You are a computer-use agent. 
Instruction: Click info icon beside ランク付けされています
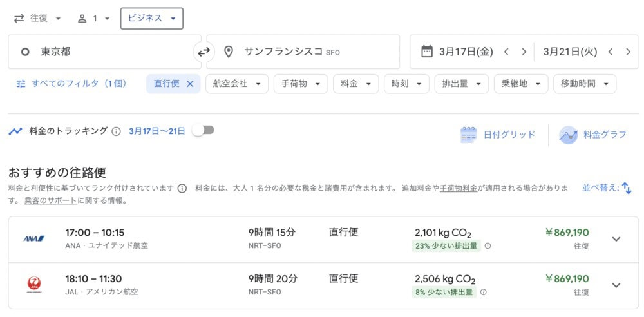[x=182, y=189]
